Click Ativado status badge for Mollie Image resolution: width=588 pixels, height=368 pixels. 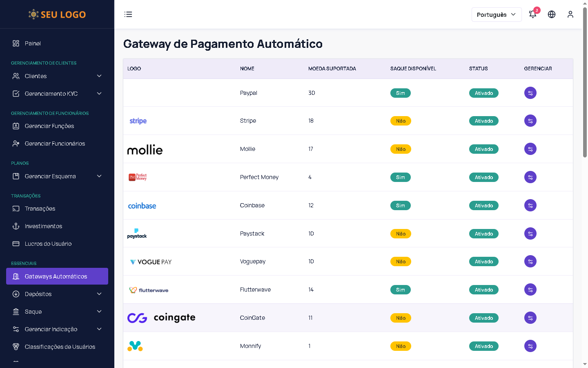(483, 149)
